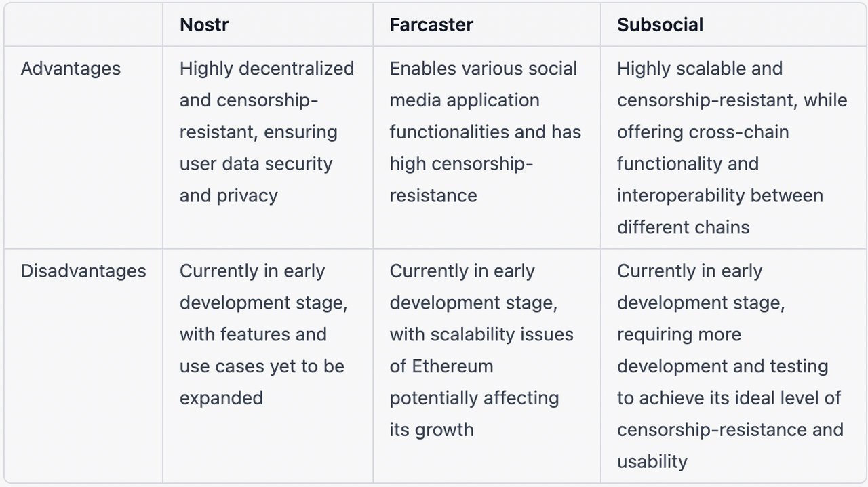Click the Subsocial advantages cell text
Image resolution: width=868 pixels, height=487 pixels.
(x=732, y=148)
